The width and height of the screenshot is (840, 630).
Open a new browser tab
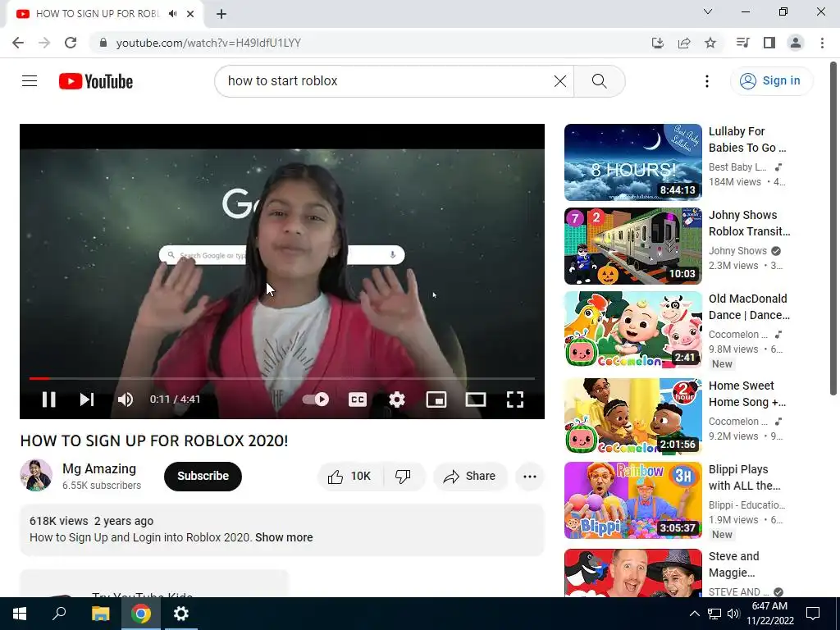click(221, 14)
